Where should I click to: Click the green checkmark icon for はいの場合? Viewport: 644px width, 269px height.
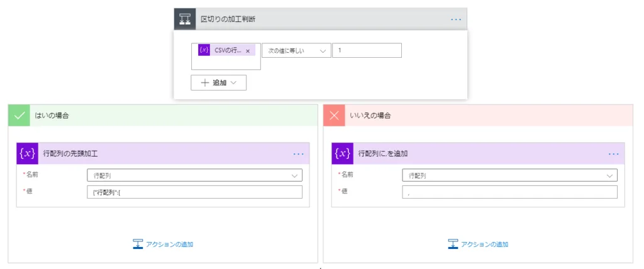[x=19, y=116]
